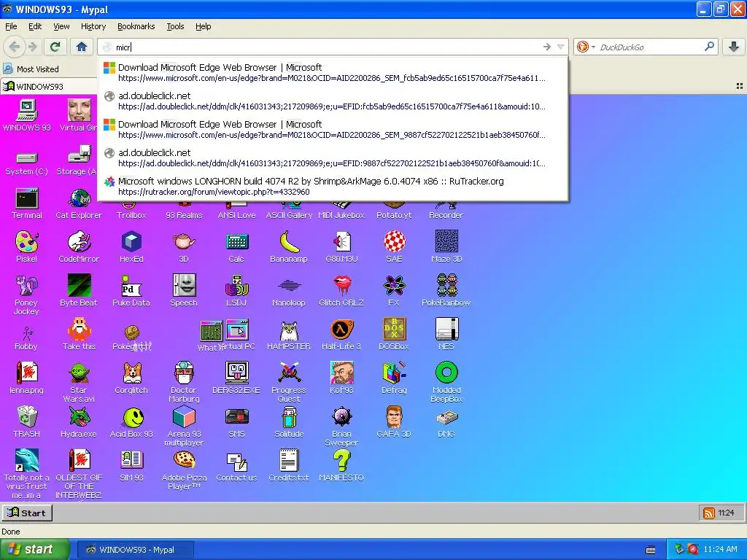Launch Solitude icon
Image resolution: width=747 pixels, height=560 pixels.
[x=289, y=422]
